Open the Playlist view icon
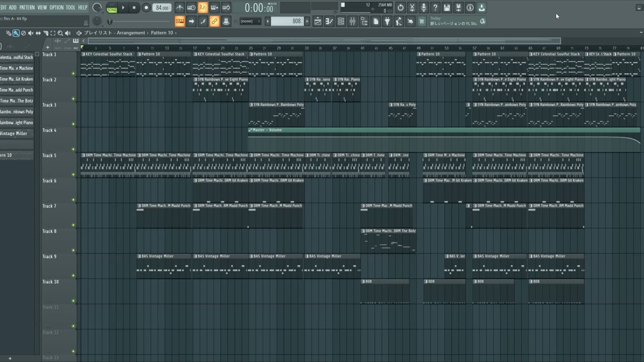Image resolution: width=644 pixels, height=362 pixels. point(317,21)
